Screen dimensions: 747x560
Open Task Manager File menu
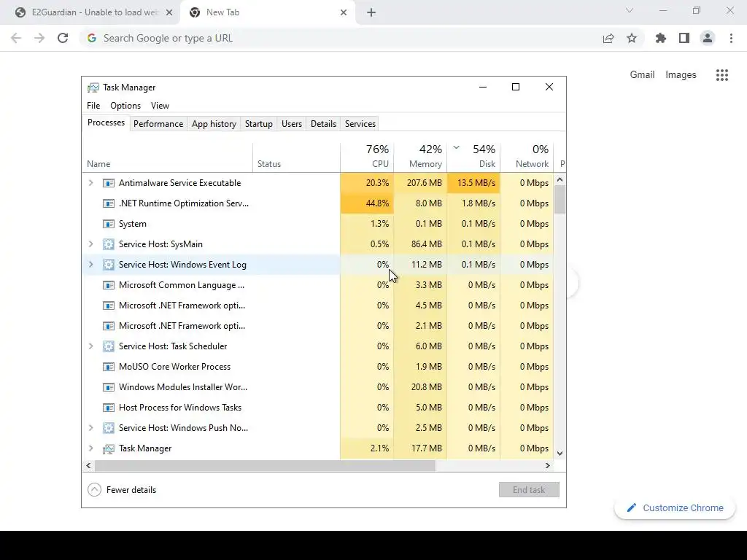coord(93,106)
